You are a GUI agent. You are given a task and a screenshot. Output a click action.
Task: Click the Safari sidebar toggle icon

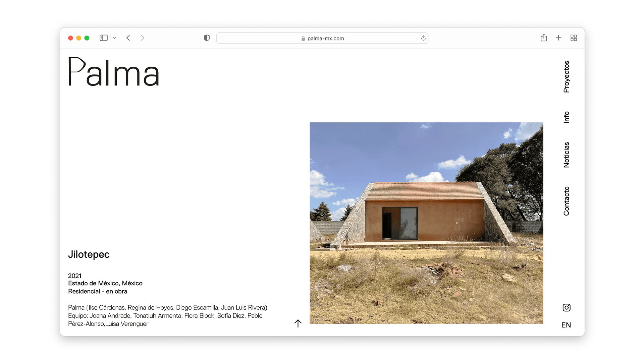pos(104,38)
